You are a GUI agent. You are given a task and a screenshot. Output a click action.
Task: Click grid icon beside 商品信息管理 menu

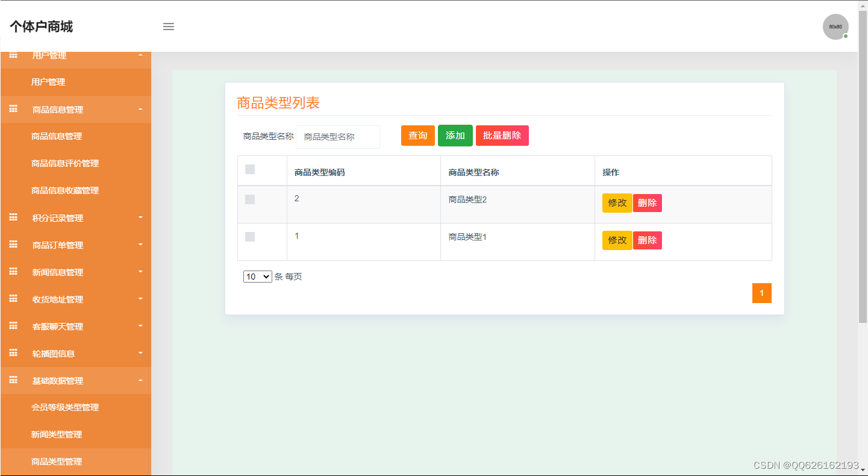coord(13,109)
